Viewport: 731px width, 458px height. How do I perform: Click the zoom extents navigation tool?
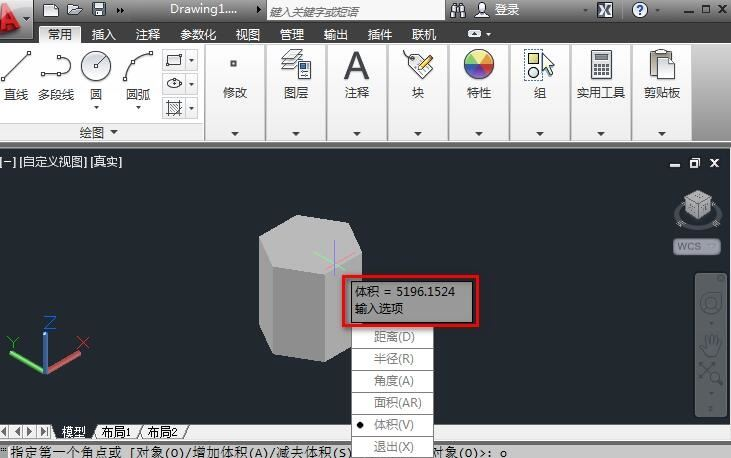710,375
